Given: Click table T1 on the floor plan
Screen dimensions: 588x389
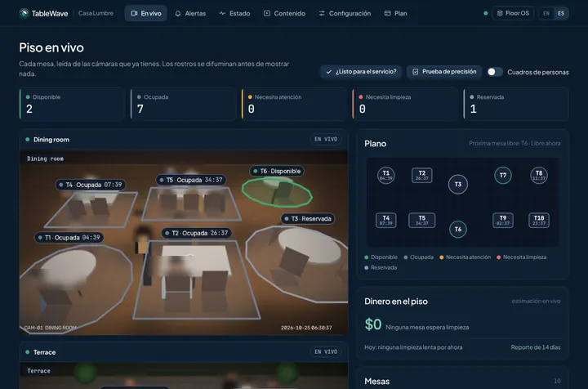Looking at the screenshot, I should 385,175.
